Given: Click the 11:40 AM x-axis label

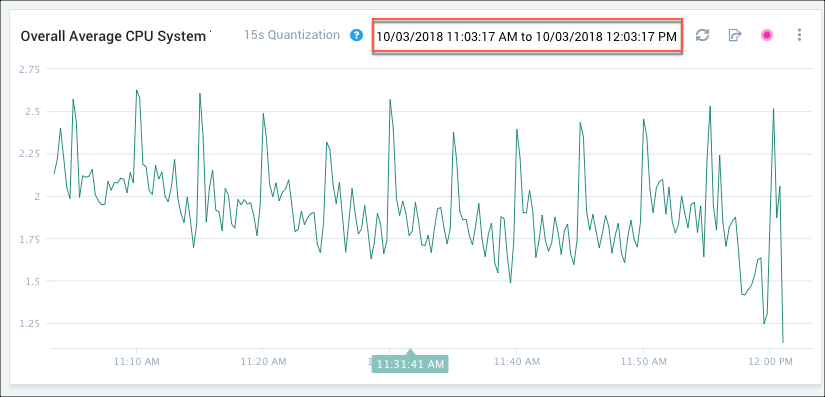Looking at the screenshot, I should point(517,361).
